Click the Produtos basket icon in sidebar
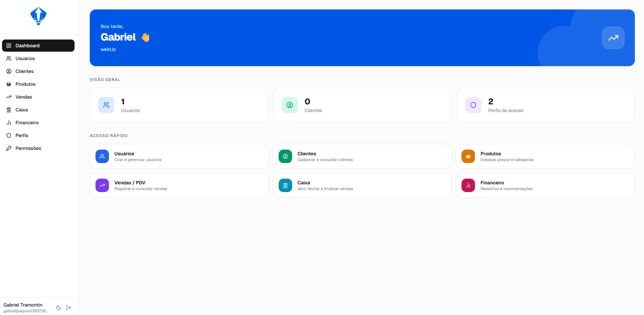Viewport: 644px width, 315px height. tap(9, 84)
